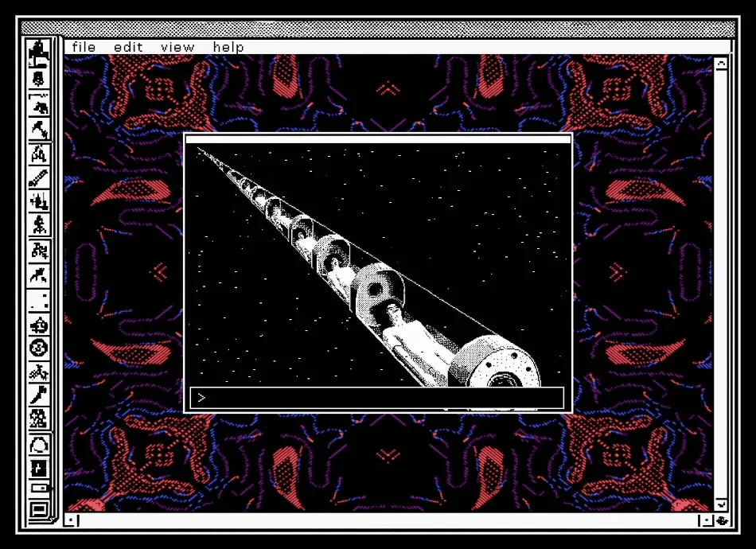This screenshot has height=549, width=756.
Task: Click the vertical scrollbar up arrow
Action: (x=721, y=64)
